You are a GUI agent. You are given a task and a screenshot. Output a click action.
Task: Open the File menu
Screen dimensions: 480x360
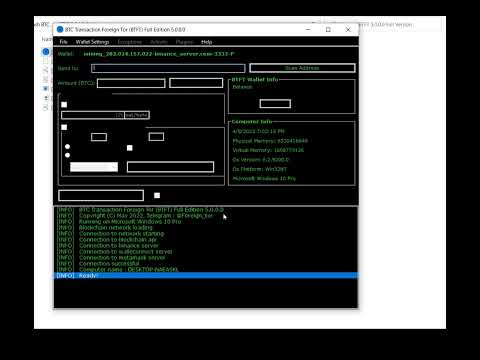[63, 42]
